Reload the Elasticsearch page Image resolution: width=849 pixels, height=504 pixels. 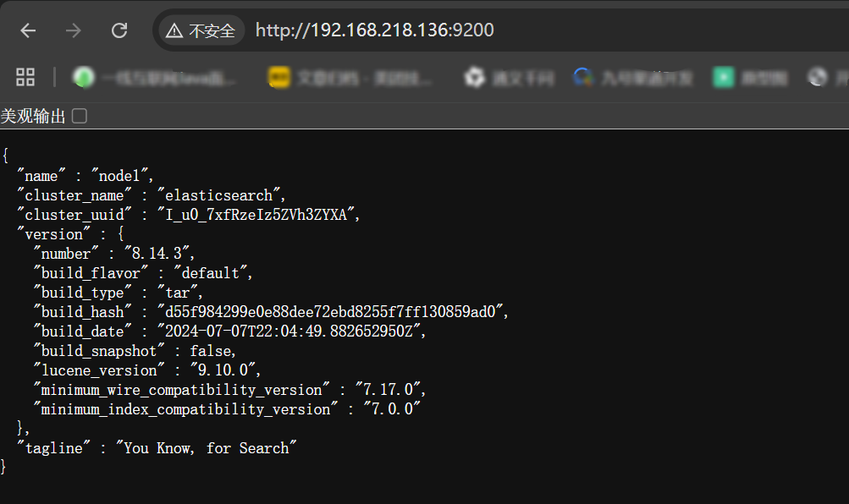[x=119, y=31]
